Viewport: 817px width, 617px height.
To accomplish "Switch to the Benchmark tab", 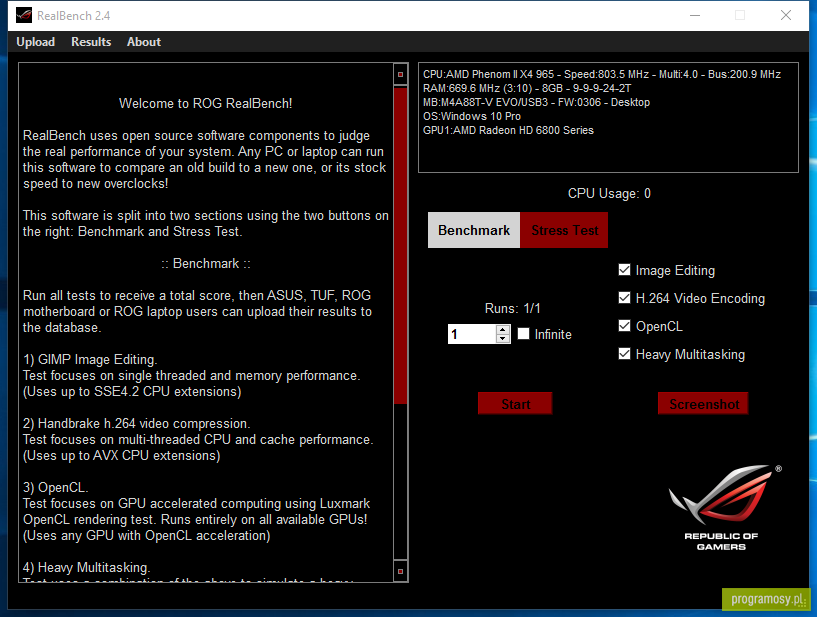I will pos(474,230).
